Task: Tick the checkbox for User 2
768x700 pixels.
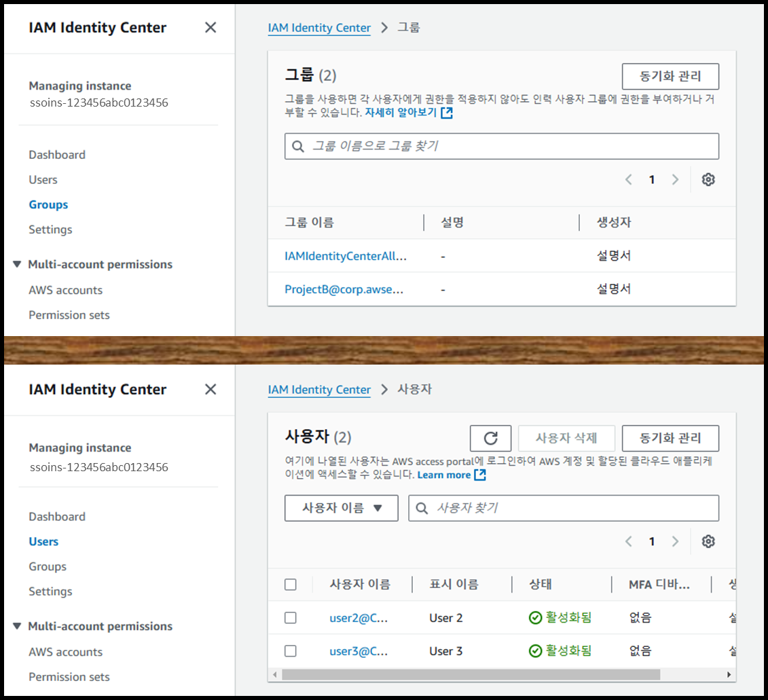Action: tap(291, 618)
